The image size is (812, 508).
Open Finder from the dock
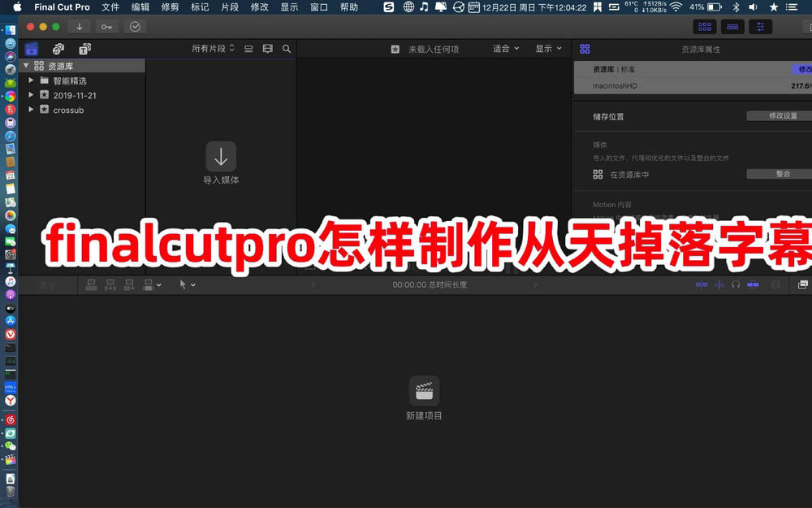click(11, 30)
